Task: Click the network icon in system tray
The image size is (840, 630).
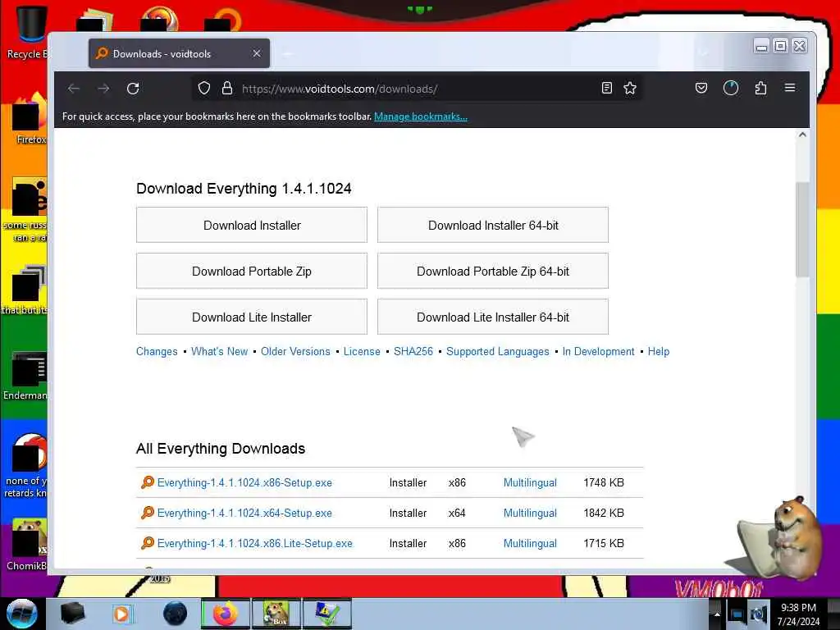Action: [737, 614]
